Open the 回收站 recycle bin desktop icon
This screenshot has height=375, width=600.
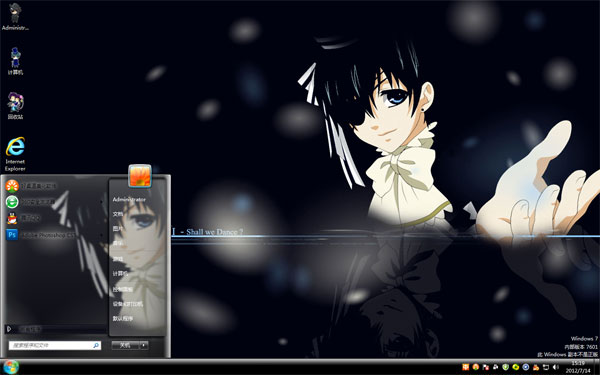pos(15,106)
